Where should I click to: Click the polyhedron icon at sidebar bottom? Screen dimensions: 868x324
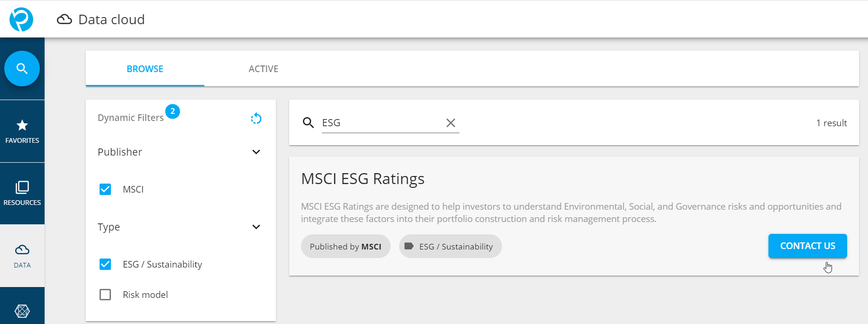point(22,311)
